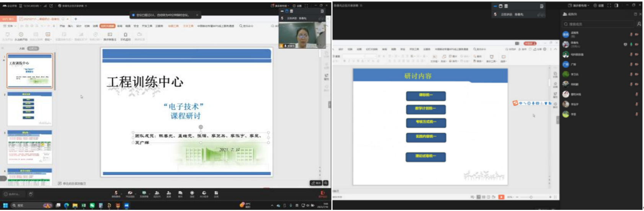The image size is (644, 211).
Task: Toggle the first member's microphone in the list
Action: [x=631, y=35]
